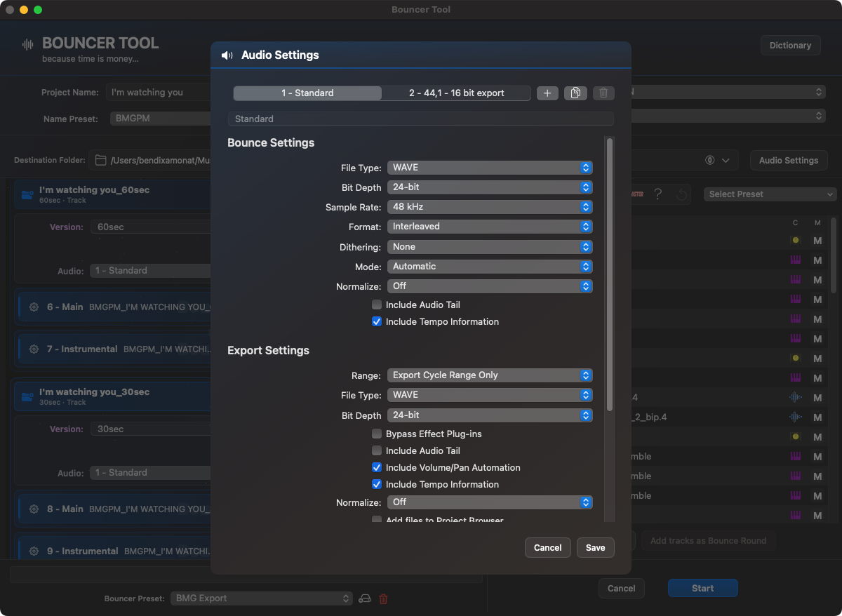Open Export Settings File Type dropdown
Viewport: 842px width, 616px height.
pos(490,395)
